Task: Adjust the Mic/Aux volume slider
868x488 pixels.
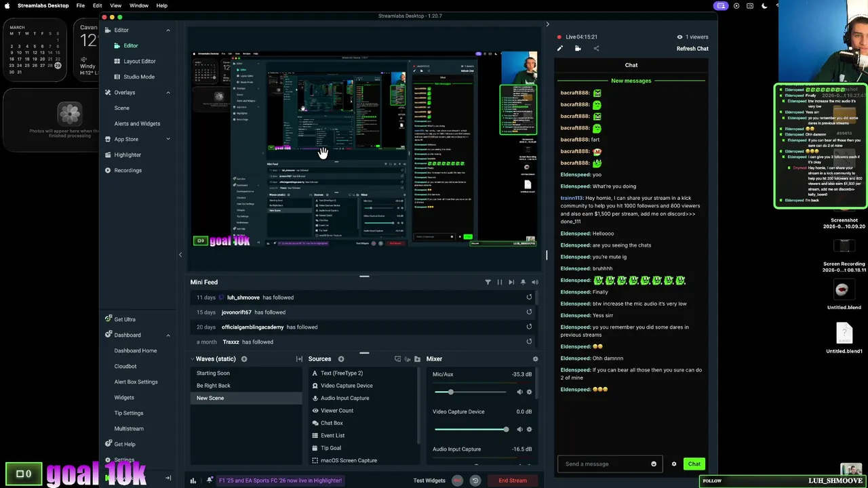Action: 470,392
